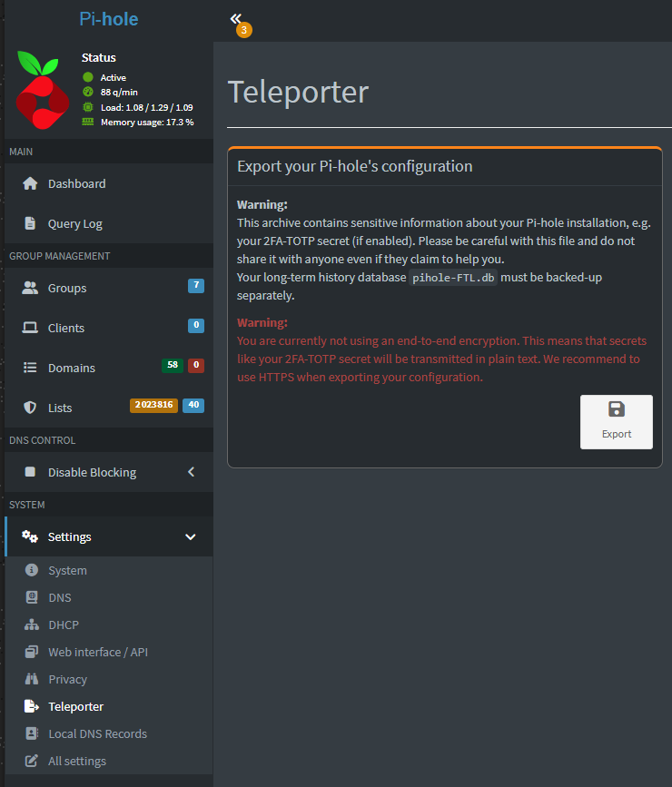Screen dimensions: 672x787
Task: Click the Dashboard home icon
Action: pyautogui.click(x=30, y=183)
